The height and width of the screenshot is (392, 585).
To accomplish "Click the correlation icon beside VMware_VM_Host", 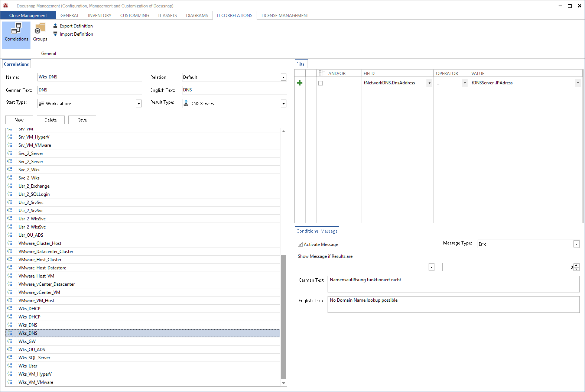I will [x=10, y=300].
